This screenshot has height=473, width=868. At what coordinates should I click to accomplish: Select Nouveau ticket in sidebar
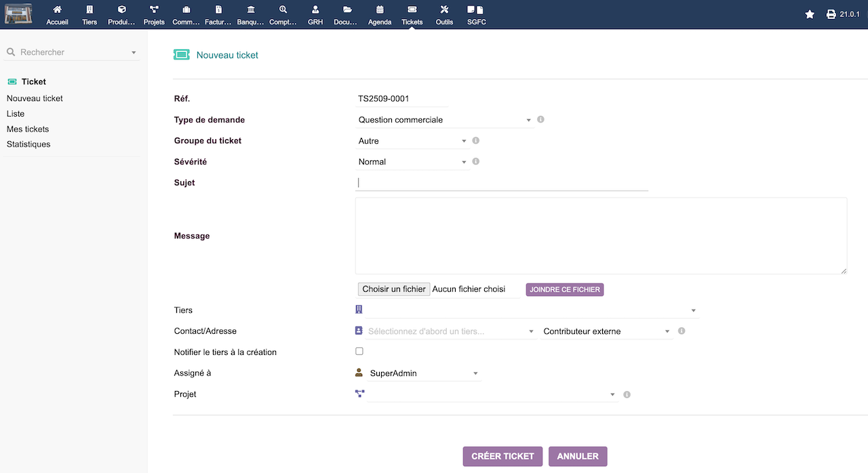pyautogui.click(x=35, y=98)
